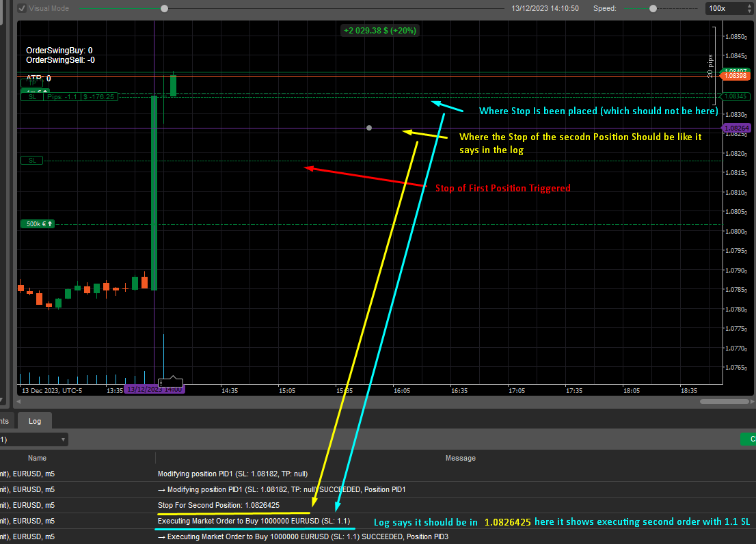Click the lower SL marker on the chart
This screenshot has height=544, width=756.
click(x=31, y=161)
